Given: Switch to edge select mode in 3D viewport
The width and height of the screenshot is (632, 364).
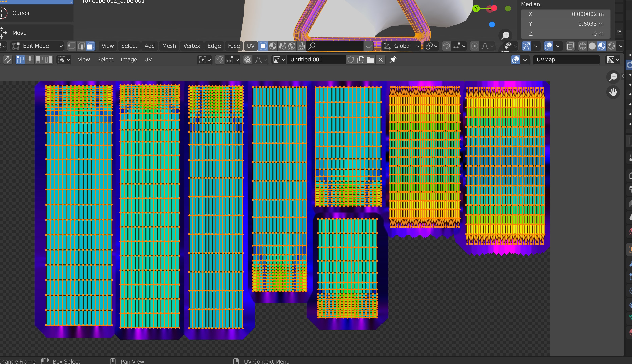Looking at the screenshot, I should point(81,46).
